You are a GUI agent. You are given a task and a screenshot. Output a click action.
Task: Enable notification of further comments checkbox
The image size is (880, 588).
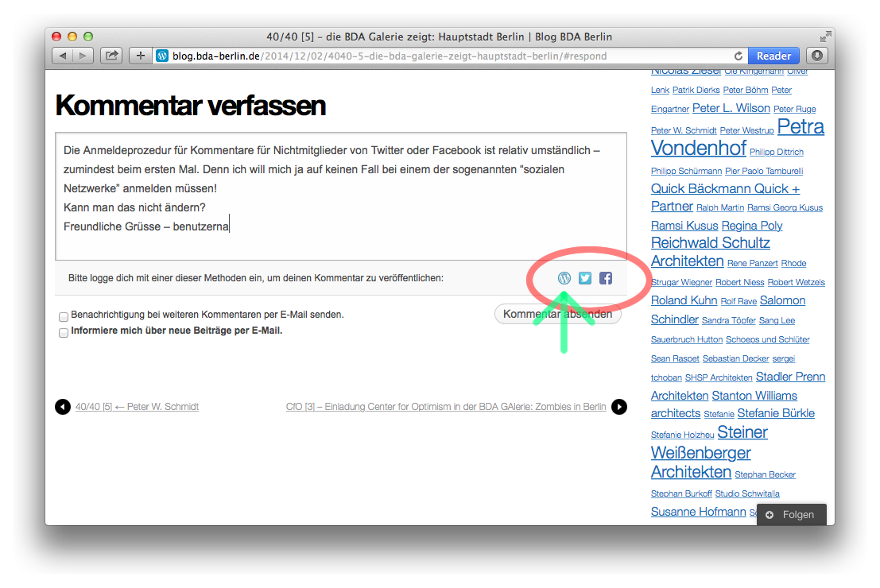[x=64, y=316]
